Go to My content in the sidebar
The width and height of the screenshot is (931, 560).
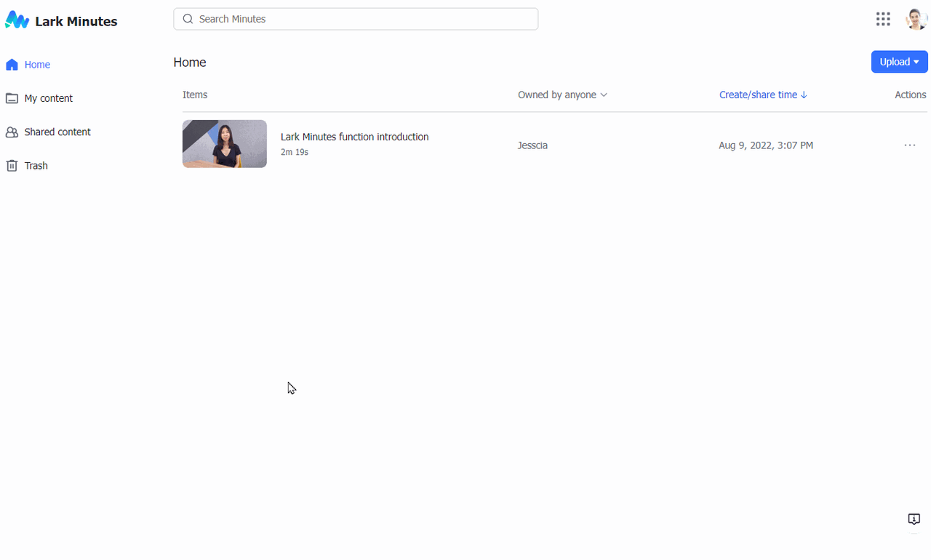48,98
